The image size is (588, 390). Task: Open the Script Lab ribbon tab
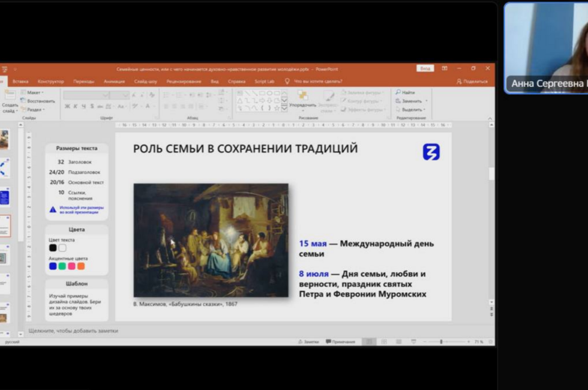[x=265, y=82]
